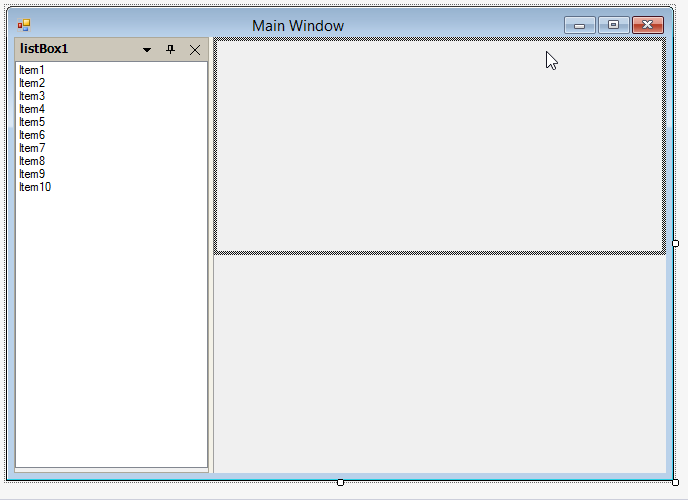Choose Item3 from the list

coord(32,96)
